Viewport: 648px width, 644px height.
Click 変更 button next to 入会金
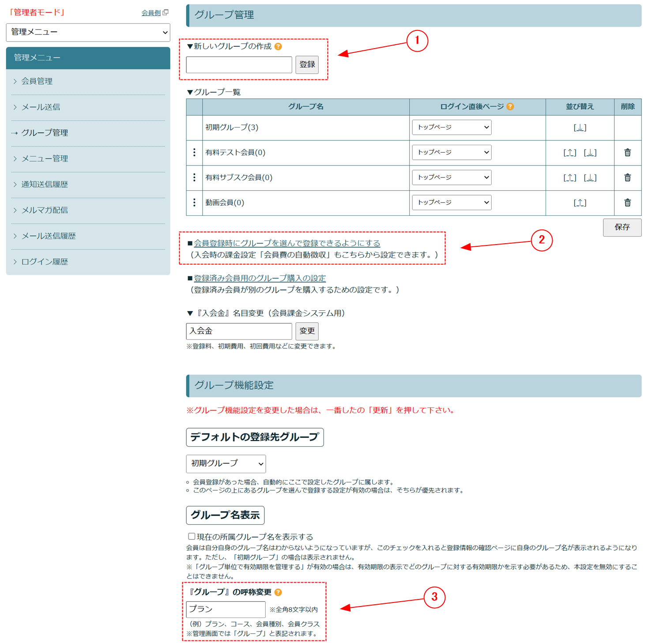click(x=307, y=331)
